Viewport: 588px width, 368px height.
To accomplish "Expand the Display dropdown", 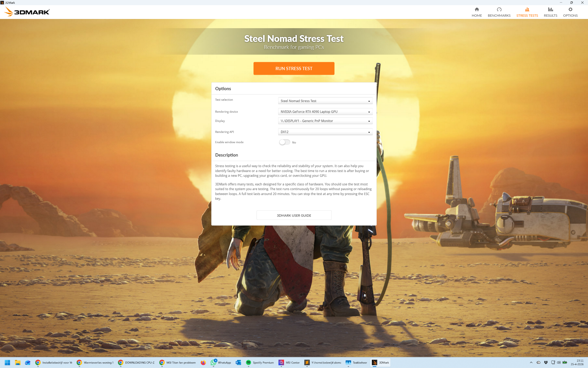I will click(325, 121).
